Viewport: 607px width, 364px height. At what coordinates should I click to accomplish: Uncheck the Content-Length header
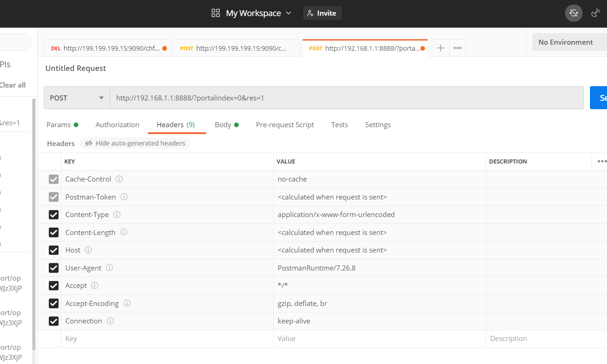coord(53,232)
